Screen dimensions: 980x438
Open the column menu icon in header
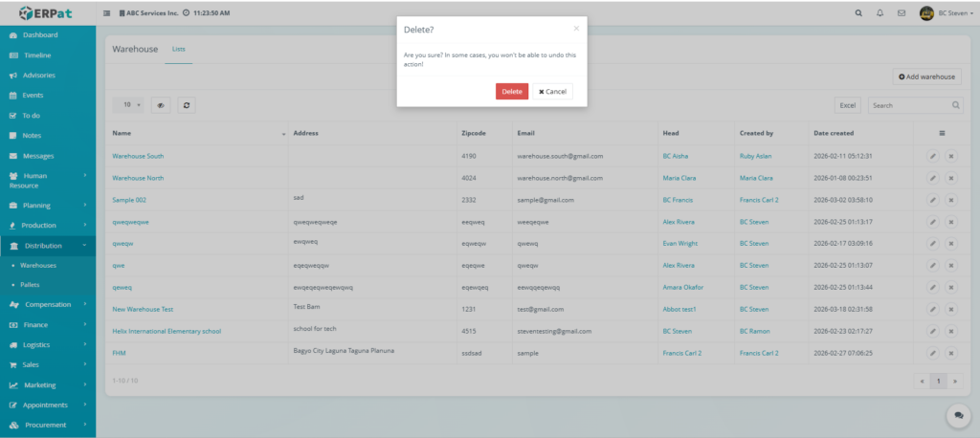pos(942,133)
